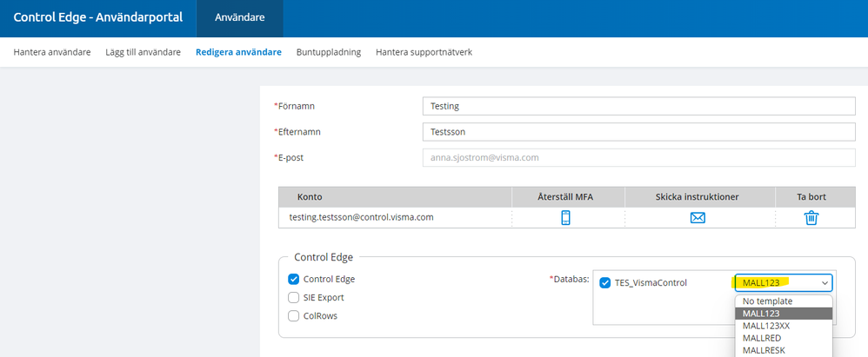Viewport: 868px width, 357px height.
Task: Open the Användare top menu tab
Action: (239, 17)
